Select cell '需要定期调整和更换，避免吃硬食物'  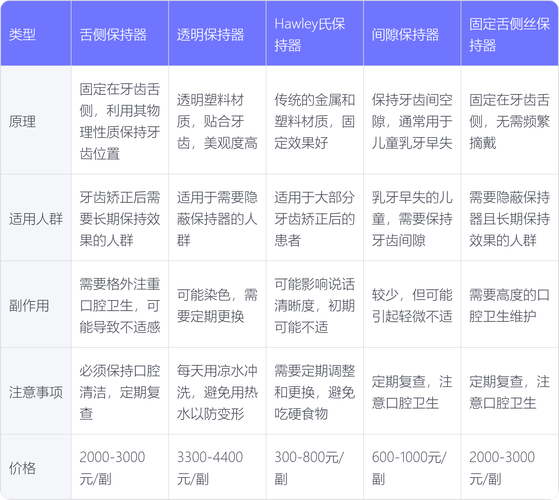(314, 391)
